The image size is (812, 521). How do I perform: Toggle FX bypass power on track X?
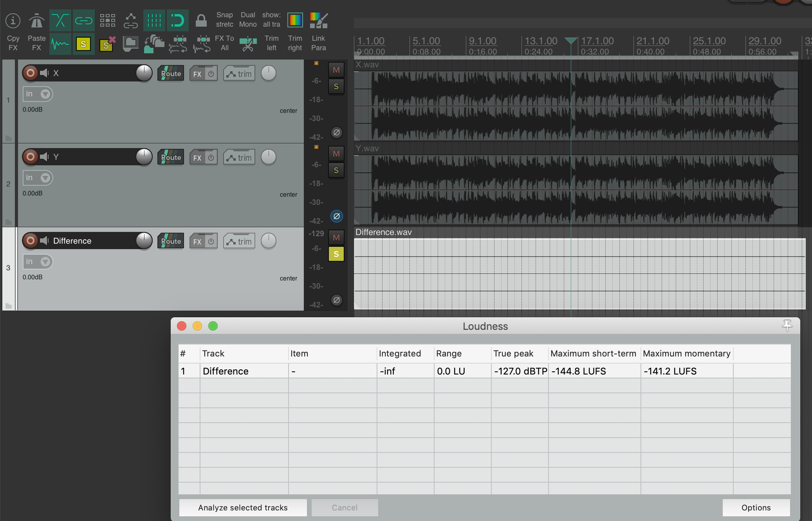click(x=211, y=74)
